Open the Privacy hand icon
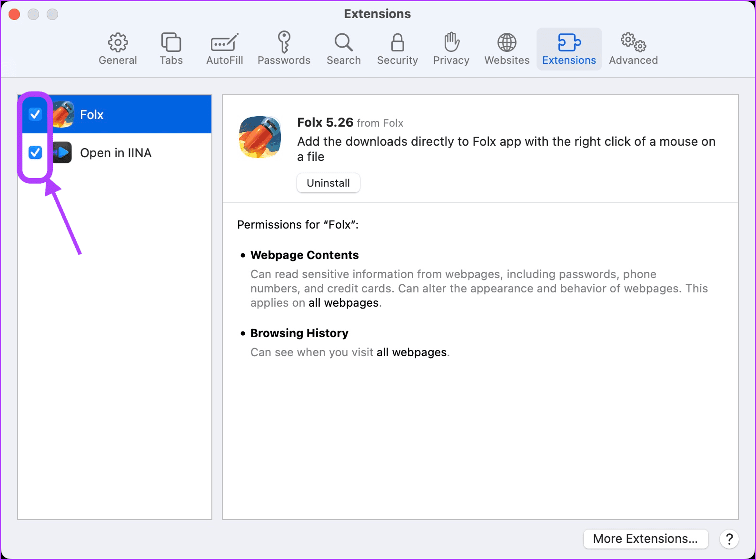 (451, 42)
